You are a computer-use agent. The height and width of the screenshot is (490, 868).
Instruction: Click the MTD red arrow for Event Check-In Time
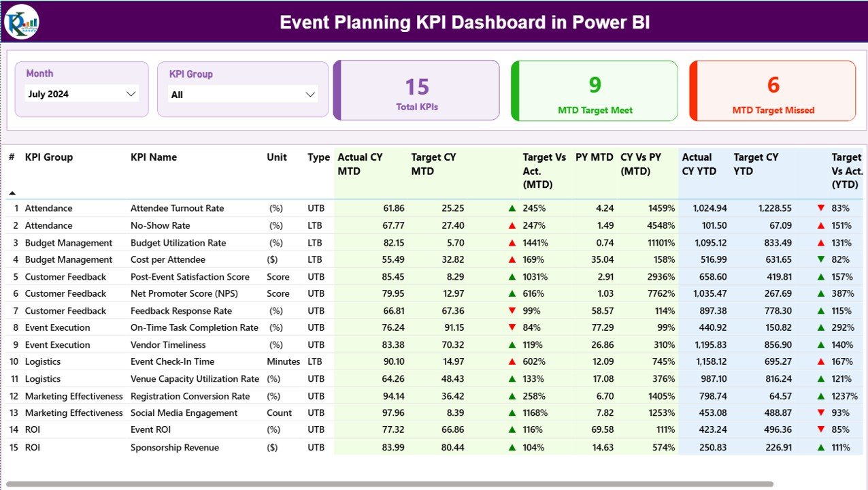coord(512,361)
